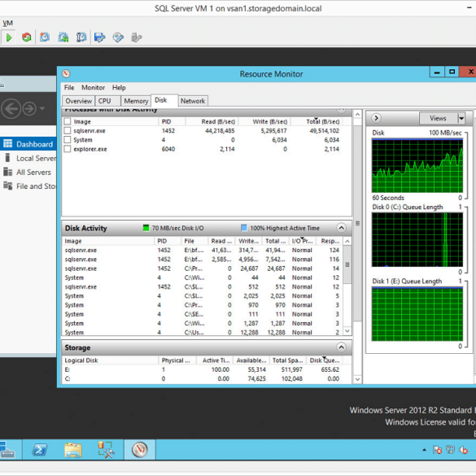Switch to the Network tab
The height and width of the screenshot is (476, 476).
coord(193,101)
